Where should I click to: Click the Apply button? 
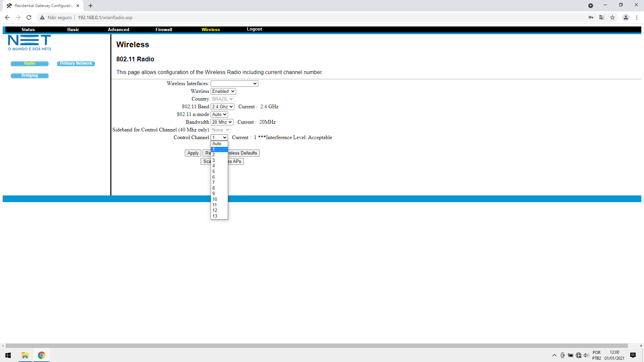[193, 153]
